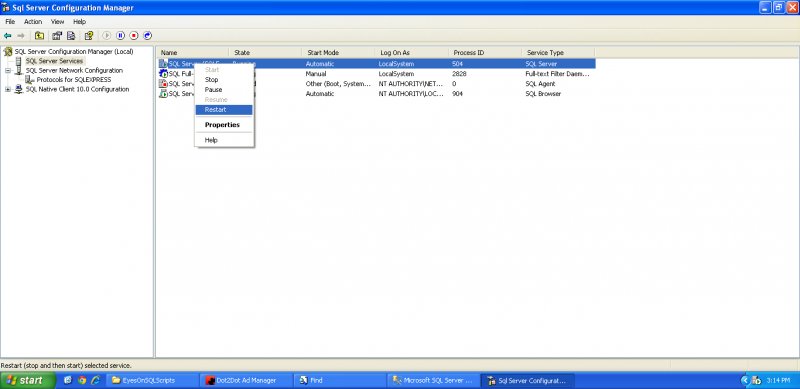Viewport: 800px width, 389px height.
Task: Open the View menu
Action: tap(58, 22)
